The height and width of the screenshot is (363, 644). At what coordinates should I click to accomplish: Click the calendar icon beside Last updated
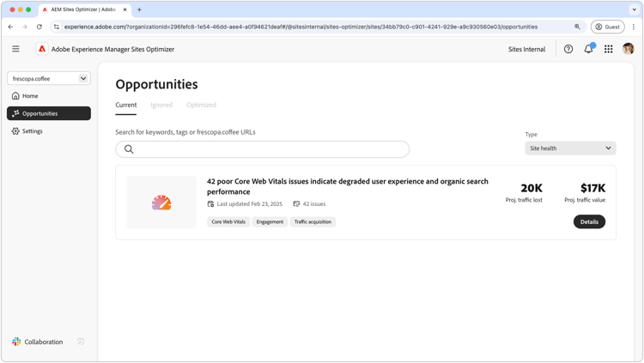click(x=210, y=203)
